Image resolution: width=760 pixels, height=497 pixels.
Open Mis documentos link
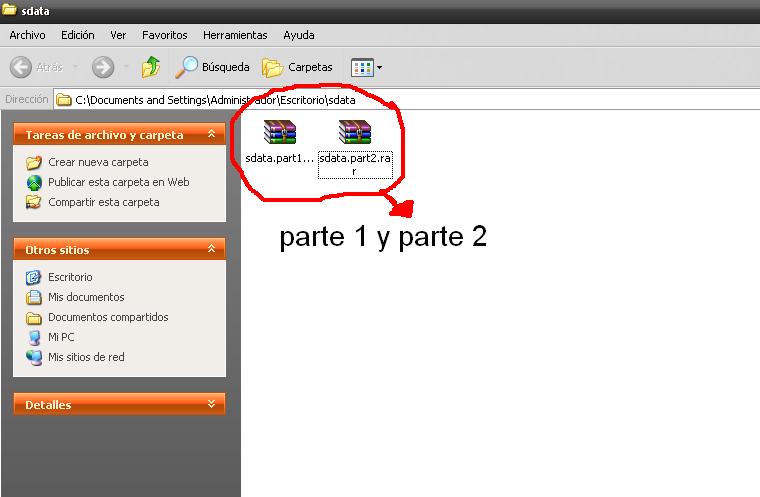tap(86, 297)
